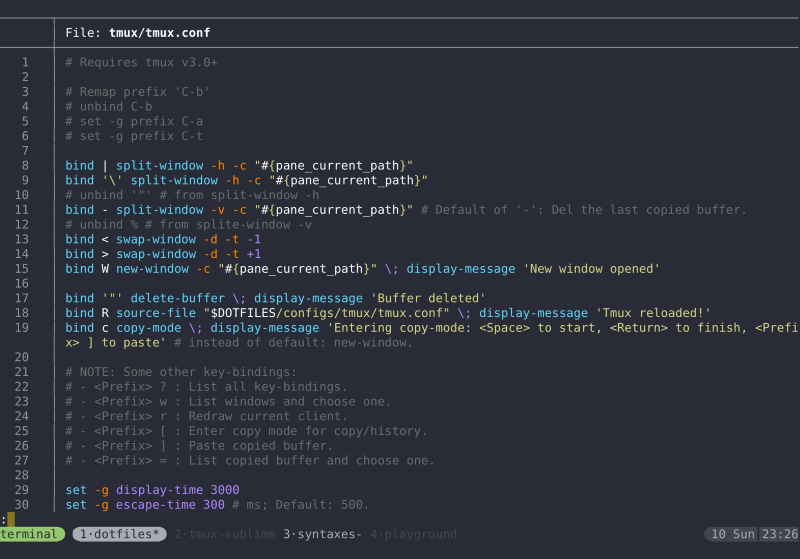Click the line '# set -g prefix C-a'

click(134, 121)
